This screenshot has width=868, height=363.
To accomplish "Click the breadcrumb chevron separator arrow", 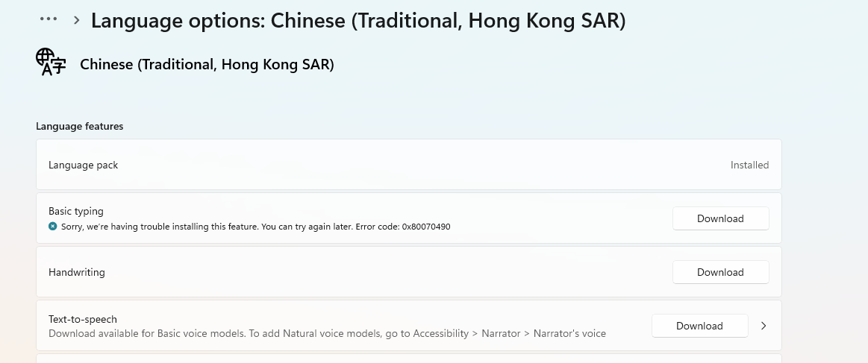I will (x=76, y=20).
